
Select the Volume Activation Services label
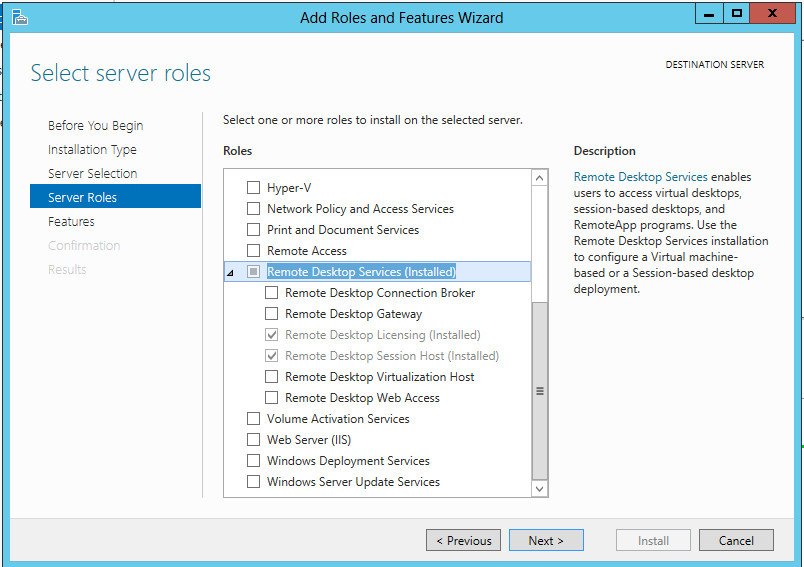338,419
